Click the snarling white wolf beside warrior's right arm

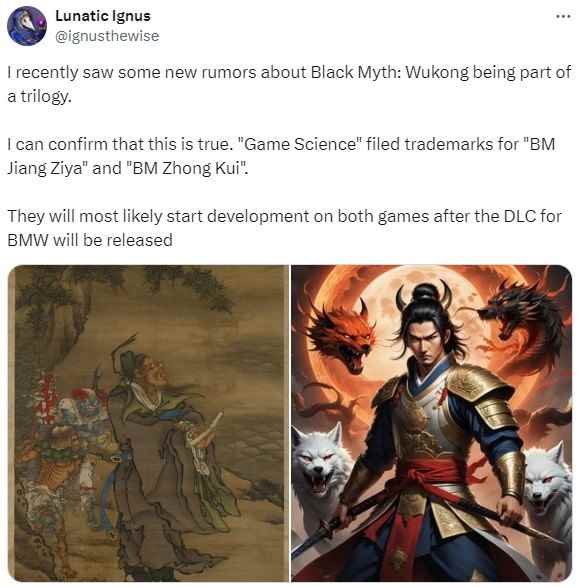(x=320, y=468)
